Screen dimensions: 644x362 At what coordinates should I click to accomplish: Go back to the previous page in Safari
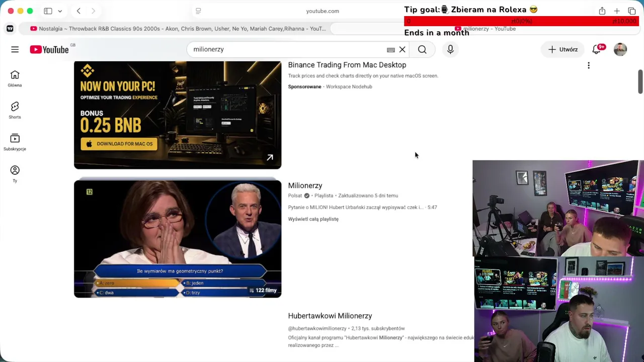tap(78, 11)
